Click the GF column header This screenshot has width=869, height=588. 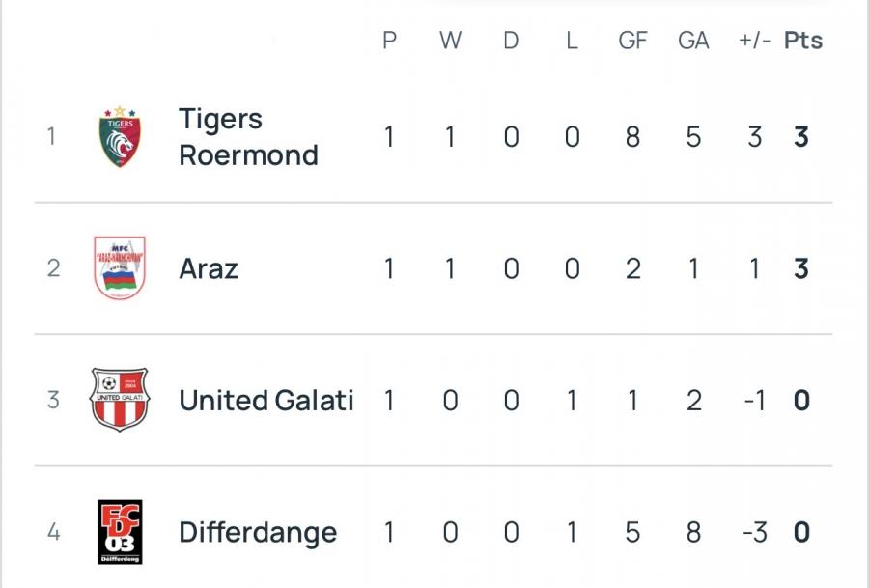point(632,41)
